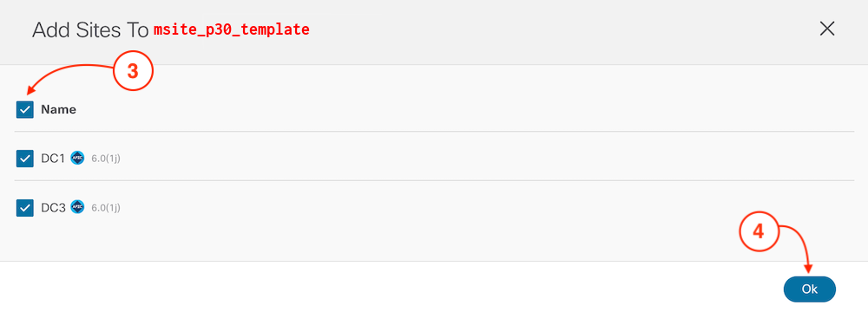Click the APIC icon next to DC3

(77, 208)
